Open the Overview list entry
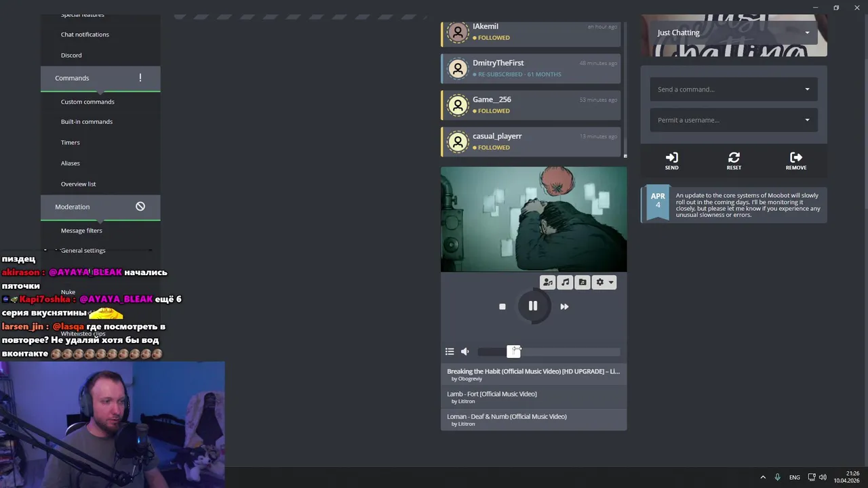 [79, 184]
